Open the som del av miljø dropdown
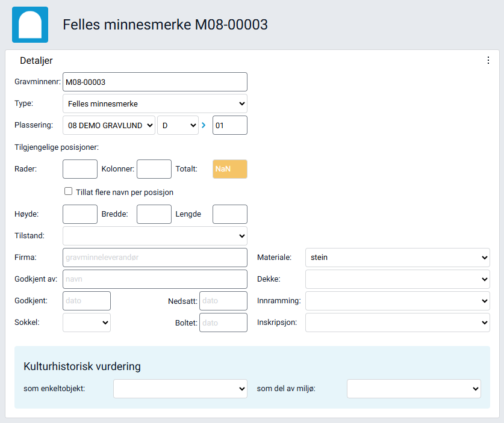Viewport: 504px width, 423px height. [x=413, y=388]
